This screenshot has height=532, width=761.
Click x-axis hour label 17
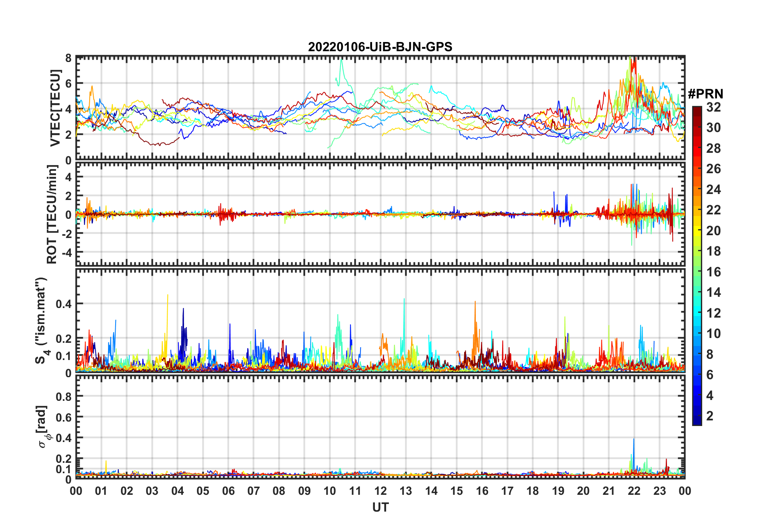click(x=507, y=491)
